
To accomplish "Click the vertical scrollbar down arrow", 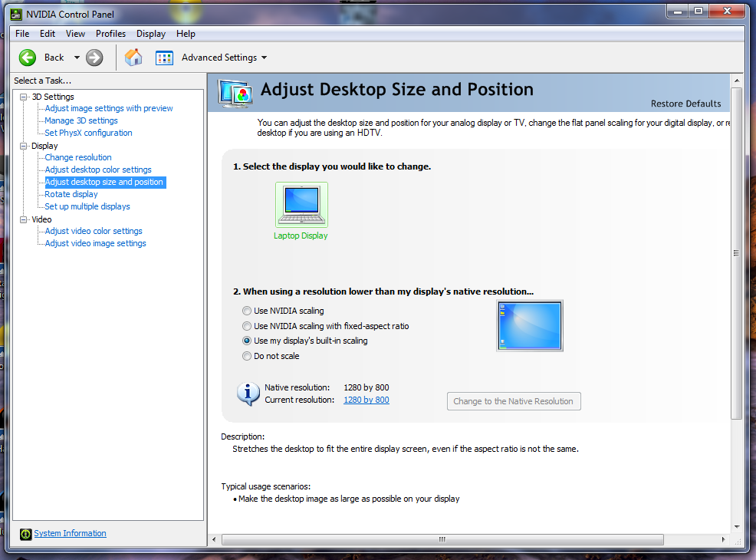I will [736, 527].
